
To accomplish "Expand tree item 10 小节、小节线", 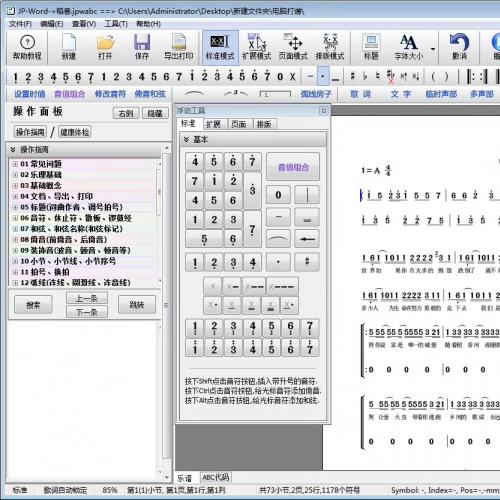I will [15, 261].
